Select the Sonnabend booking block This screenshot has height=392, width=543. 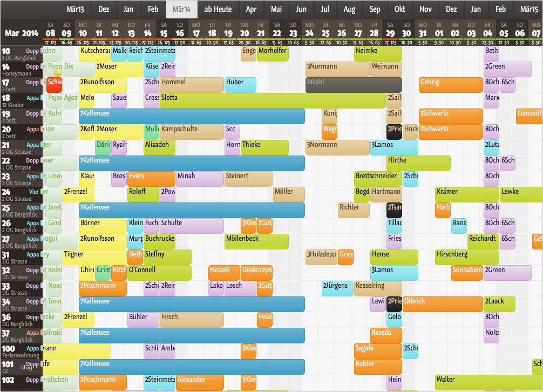click(467, 273)
